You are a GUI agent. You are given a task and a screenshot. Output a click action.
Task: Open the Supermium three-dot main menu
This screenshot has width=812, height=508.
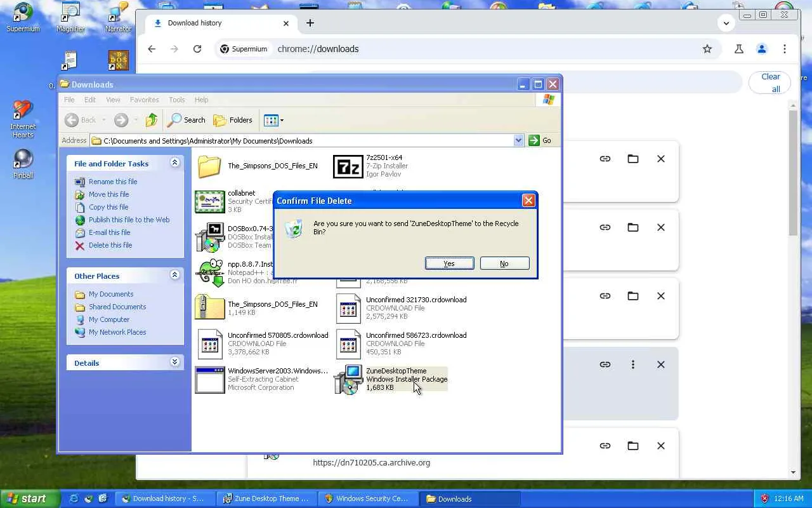[785, 49]
